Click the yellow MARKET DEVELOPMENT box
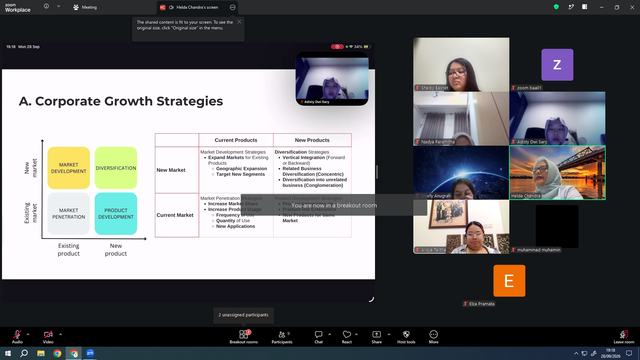The width and height of the screenshot is (640, 360). tap(69, 168)
